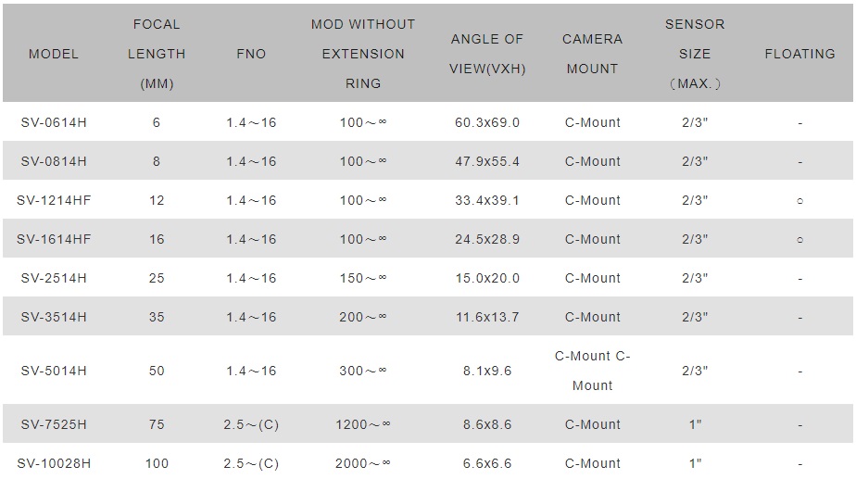Click the MODEL column header
856x504 pixels.
pos(54,54)
